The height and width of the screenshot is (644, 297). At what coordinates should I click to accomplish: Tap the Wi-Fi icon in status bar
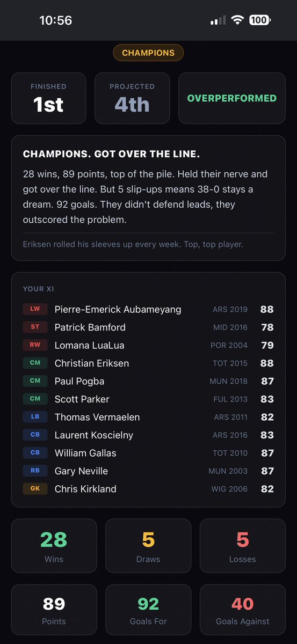[x=237, y=20]
